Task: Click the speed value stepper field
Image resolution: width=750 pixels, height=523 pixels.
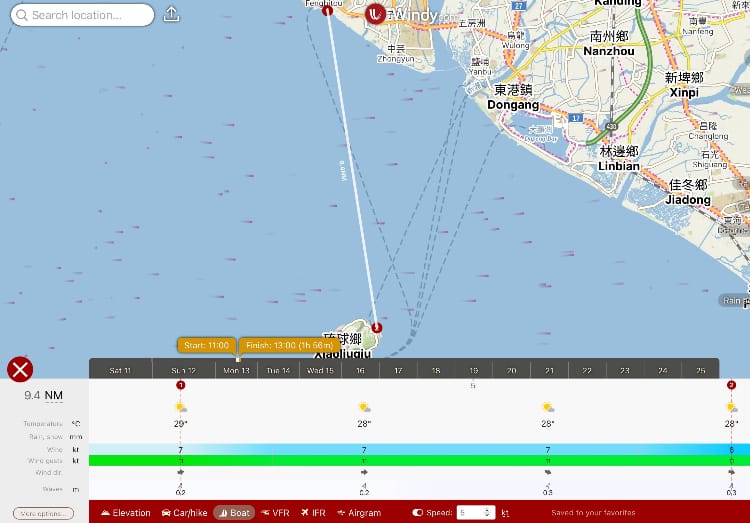Action: [x=476, y=512]
